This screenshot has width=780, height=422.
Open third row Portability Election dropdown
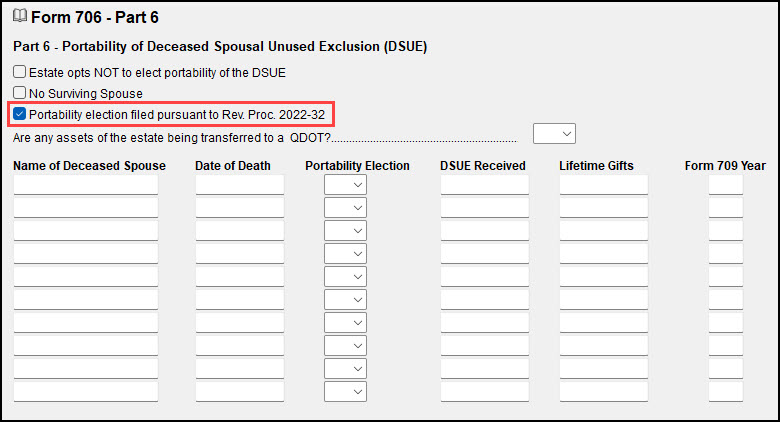click(345, 230)
